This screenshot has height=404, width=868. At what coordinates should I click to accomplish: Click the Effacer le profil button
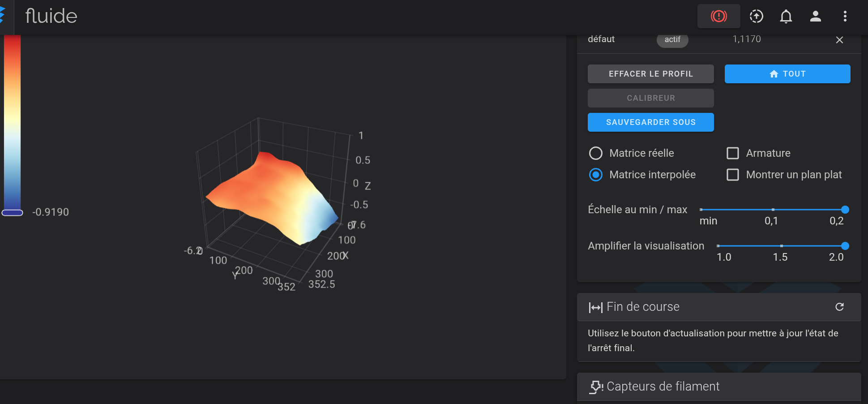coord(650,74)
